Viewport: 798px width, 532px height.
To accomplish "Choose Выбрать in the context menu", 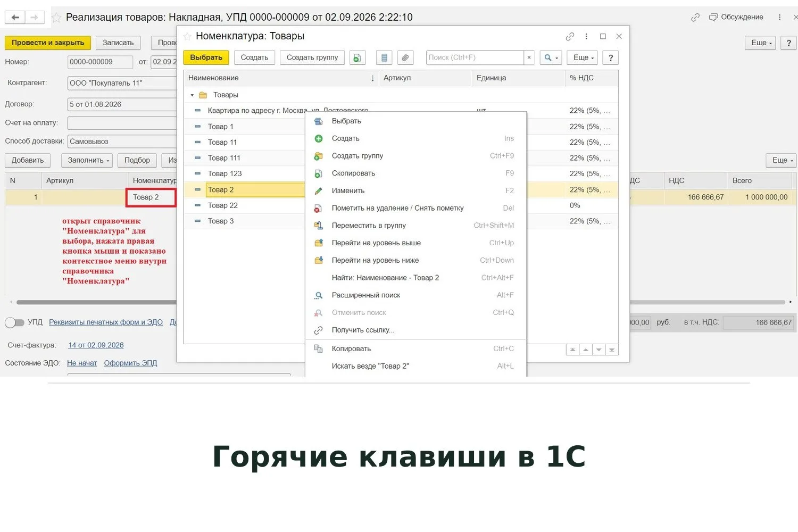I will (415, 121).
